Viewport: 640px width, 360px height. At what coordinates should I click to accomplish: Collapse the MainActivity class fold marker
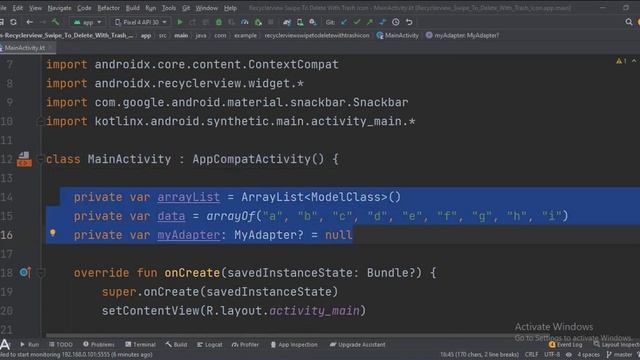40,159
